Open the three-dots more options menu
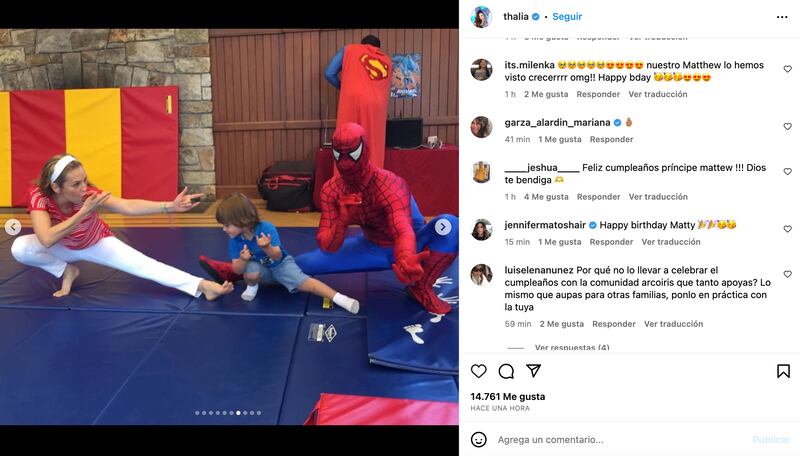Viewport: 800px width, 456px height. pos(782,17)
